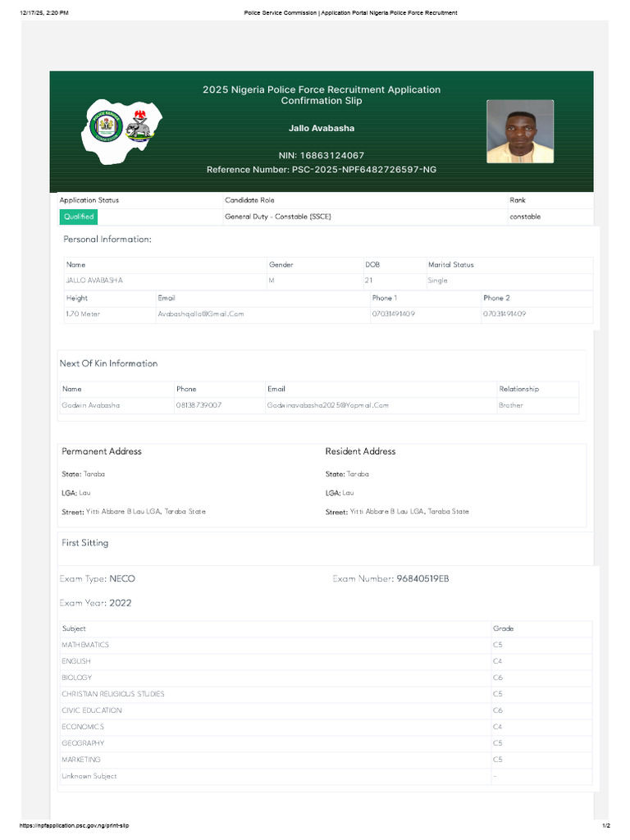
Task: Click Exam Number: 96840519EB
Action: [x=391, y=578]
